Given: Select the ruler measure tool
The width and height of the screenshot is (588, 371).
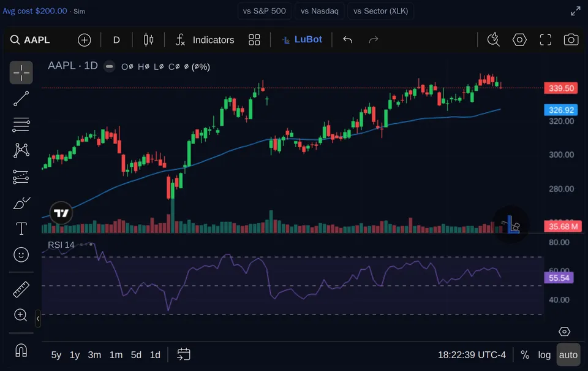Looking at the screenshot, I should [x=21, y=289].
